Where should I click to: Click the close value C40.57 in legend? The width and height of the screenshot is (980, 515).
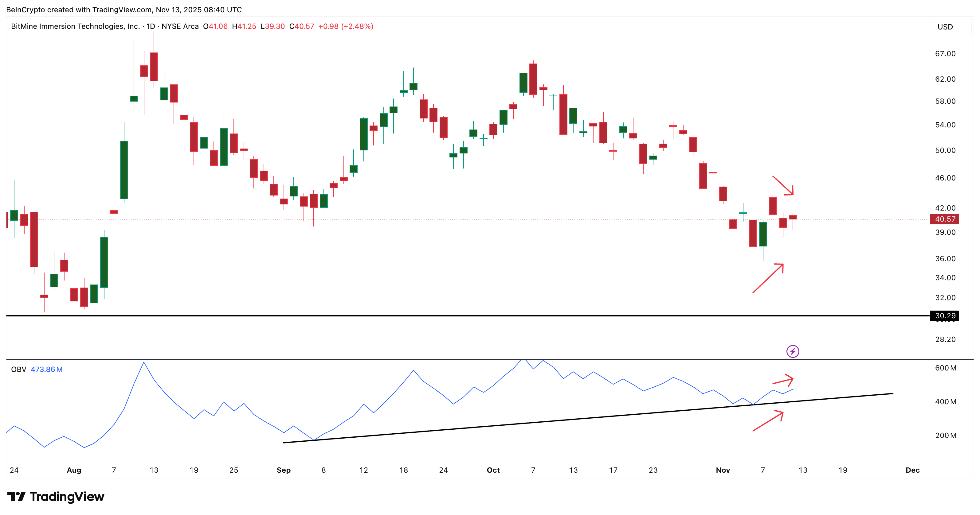click(301, 27)
